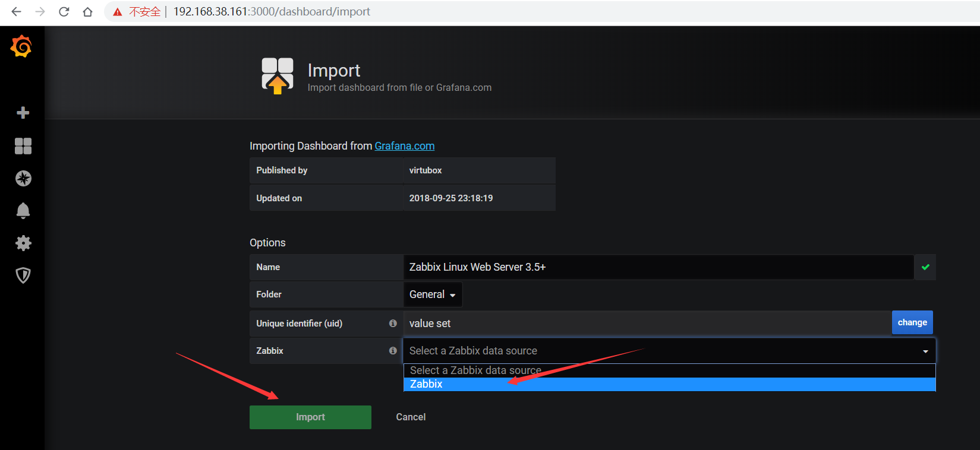Click the 'Zabbix' row label
Viewport: 980px width, 450px height.
point(270,351)
